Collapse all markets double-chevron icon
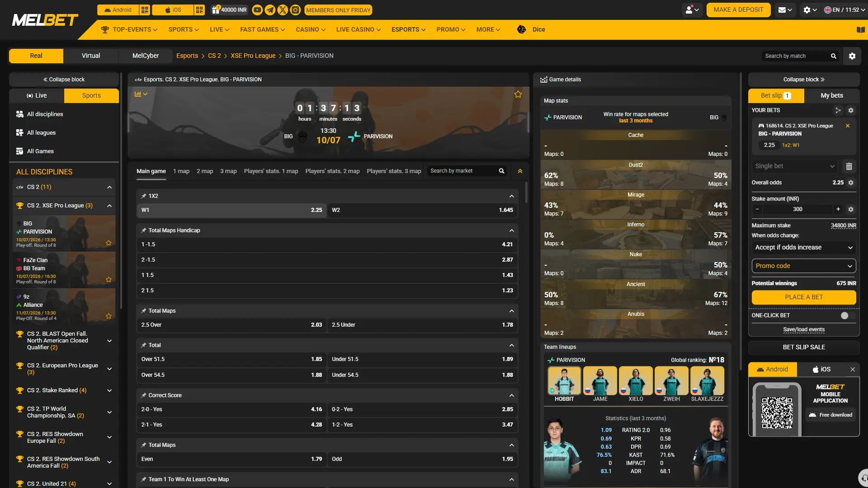Viewport: 868px width, 488px height. pos(520,171)
